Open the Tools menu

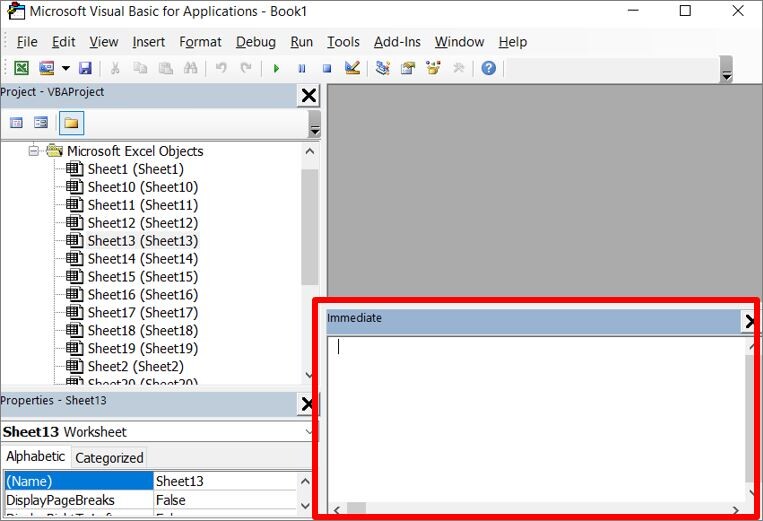pyautogui.click(x=343, y=42)
